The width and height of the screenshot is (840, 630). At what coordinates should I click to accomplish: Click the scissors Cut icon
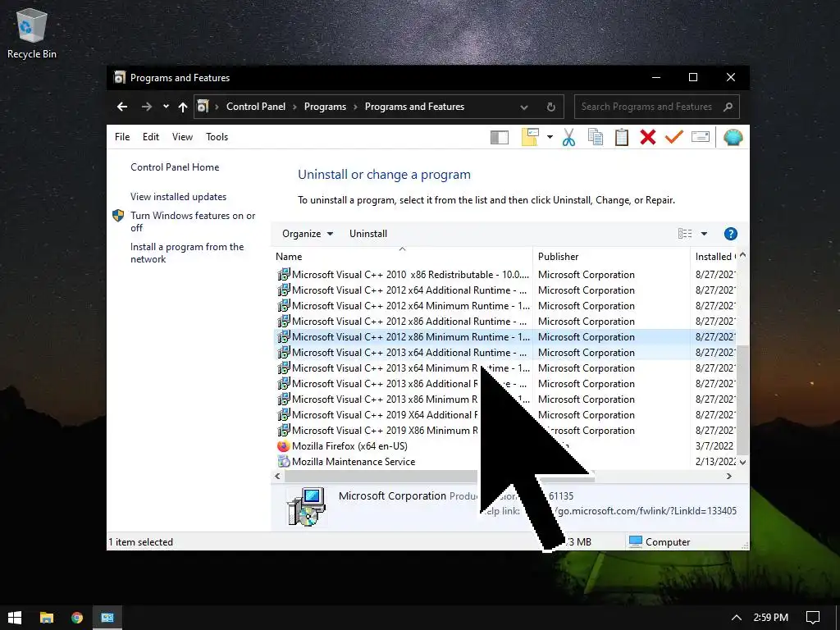[x=568, y=137]
